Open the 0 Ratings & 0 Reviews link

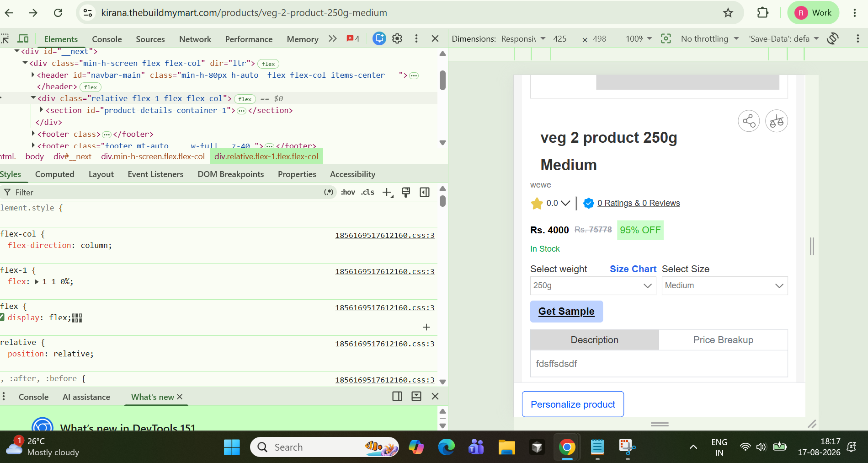639,203
